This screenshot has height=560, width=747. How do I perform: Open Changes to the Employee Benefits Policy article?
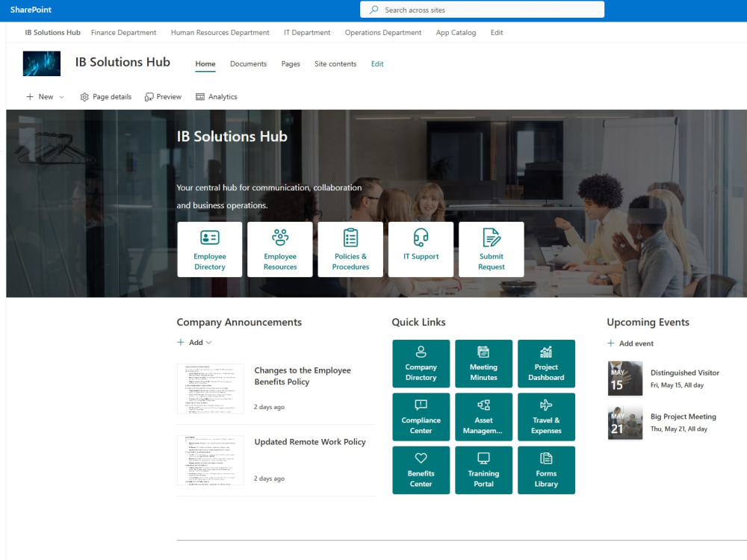(303, 376)
